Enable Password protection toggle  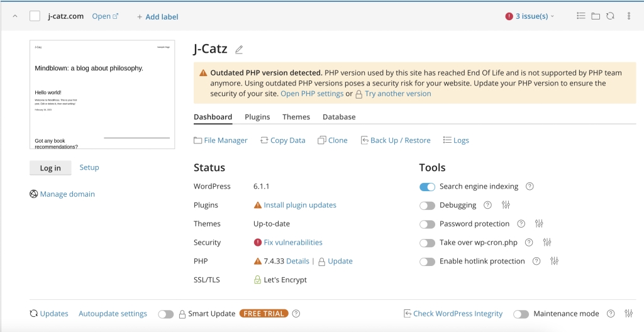(x=427, y=224)
